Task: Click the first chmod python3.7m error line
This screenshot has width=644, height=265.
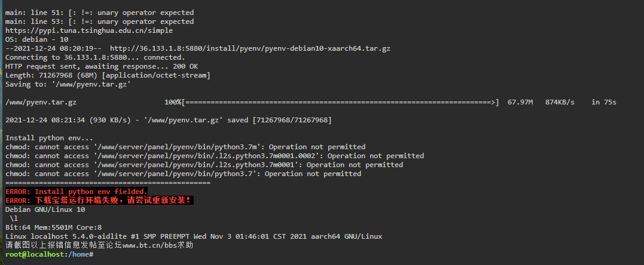Action: coord(185,147)
